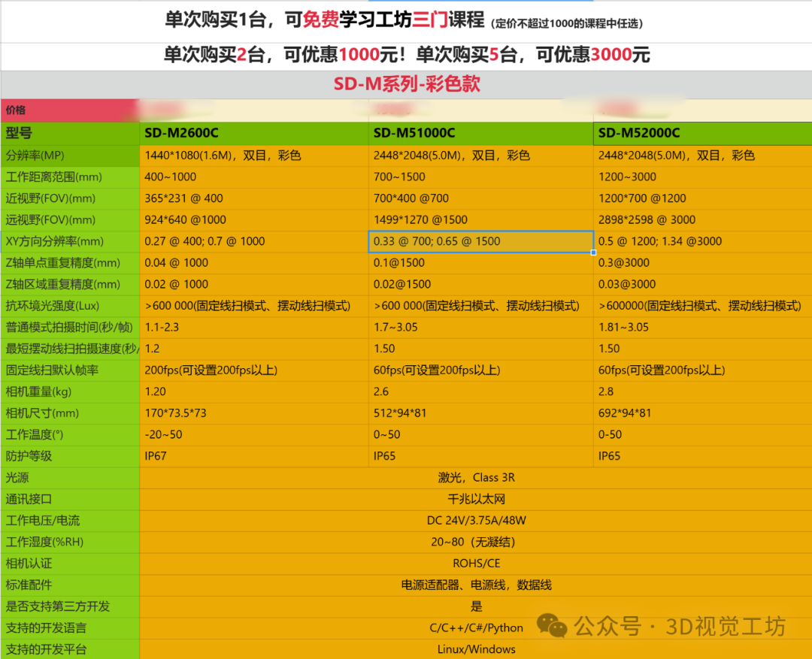Click the row label 标准配件
This screenshot has height=659, width=812.
pyautogui.click(x=70, y=585)
